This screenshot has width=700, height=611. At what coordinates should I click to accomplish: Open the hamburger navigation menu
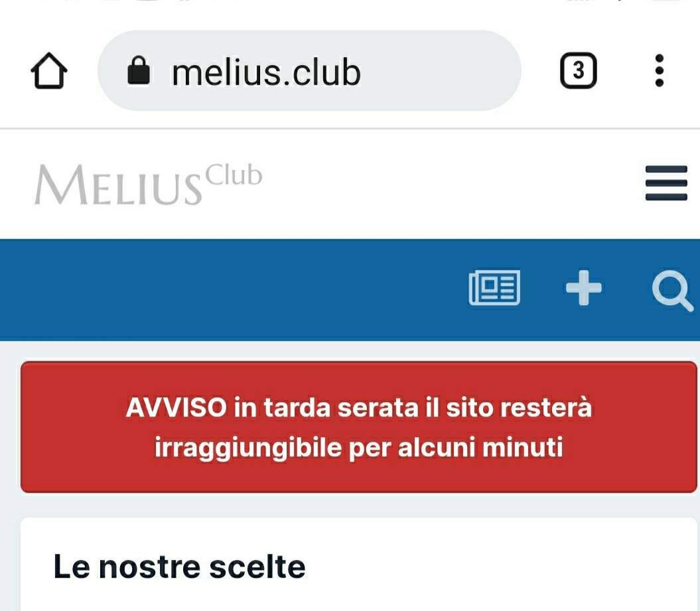click(666, 183)
